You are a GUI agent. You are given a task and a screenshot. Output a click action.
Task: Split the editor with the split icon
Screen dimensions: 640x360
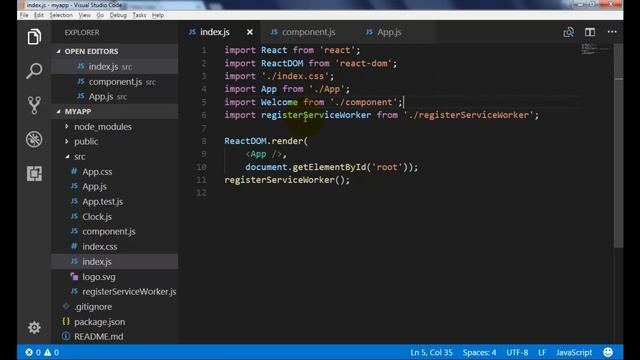[x=590, y=32]
